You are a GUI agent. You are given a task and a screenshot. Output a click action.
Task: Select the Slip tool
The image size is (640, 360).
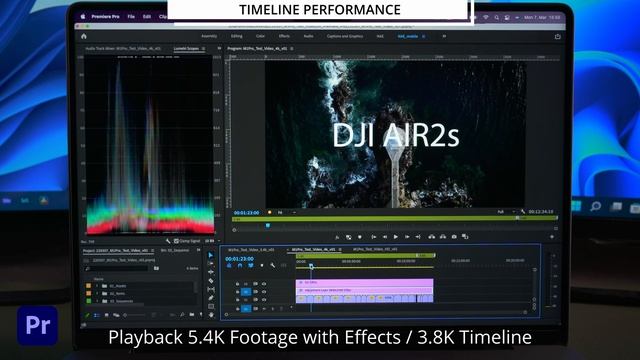tap(211, 289)
